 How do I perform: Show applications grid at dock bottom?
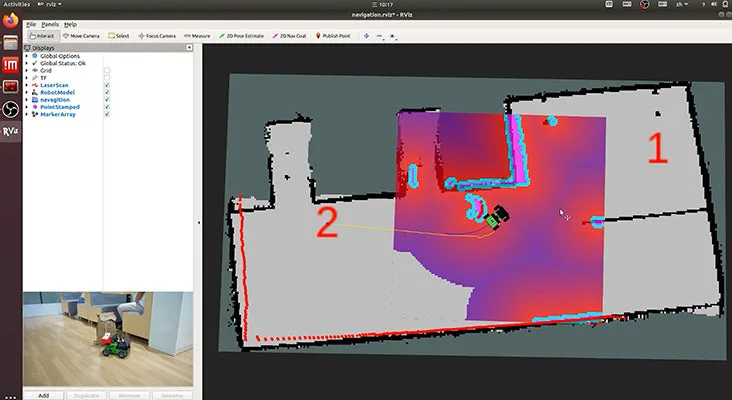tap(10, 397)
